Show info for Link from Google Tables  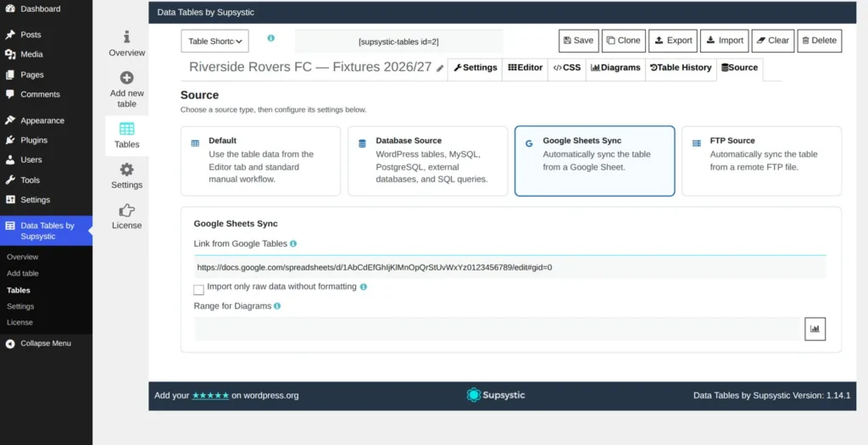293,243
